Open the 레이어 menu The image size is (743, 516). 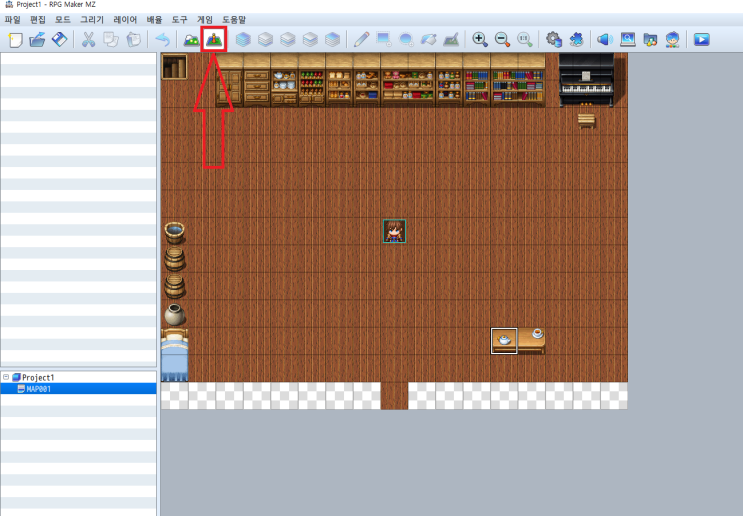tap(125, 19)
